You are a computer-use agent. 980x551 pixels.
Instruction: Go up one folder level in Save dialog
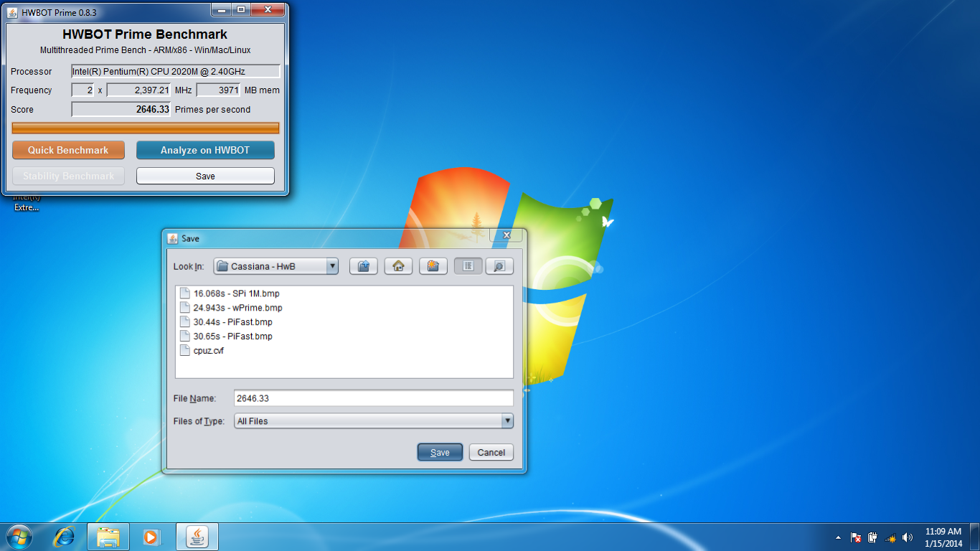coord(364,266)
